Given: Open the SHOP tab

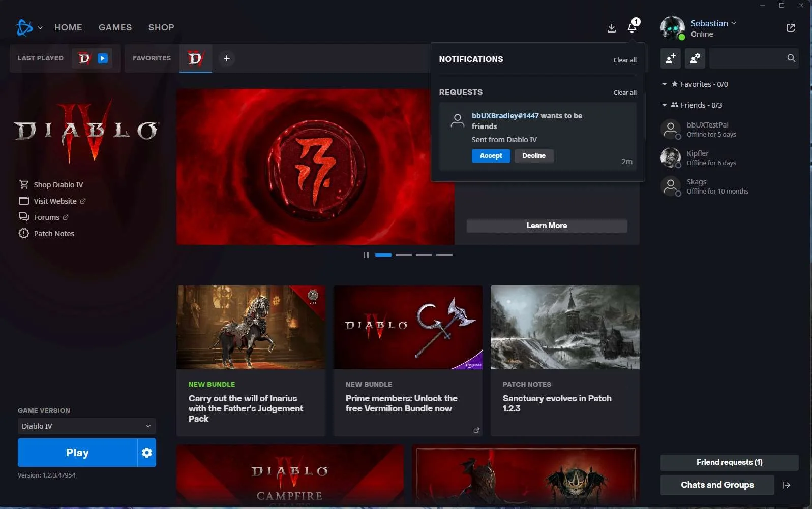Looking at the screenshot, I should (161, 27).
